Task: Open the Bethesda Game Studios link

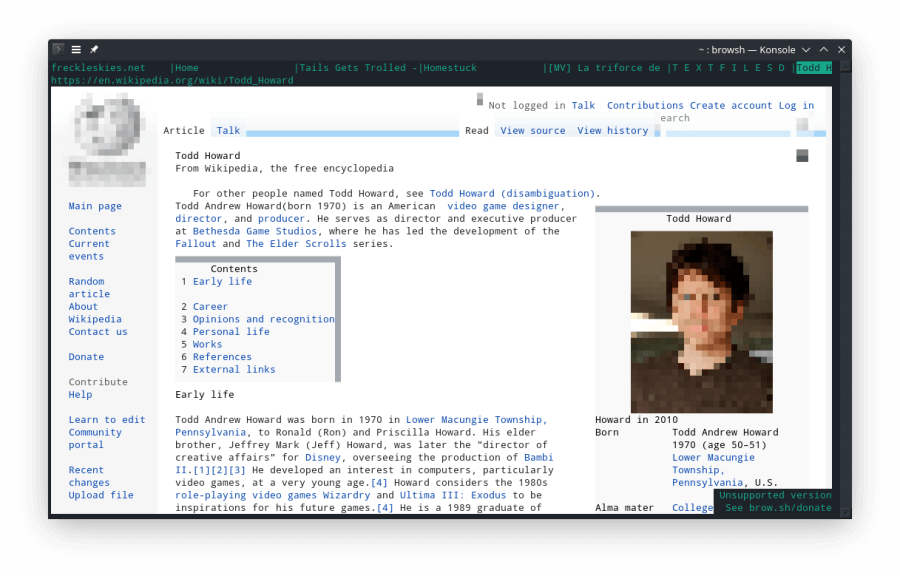Action: pyautogui.click(x=255, y=231)
